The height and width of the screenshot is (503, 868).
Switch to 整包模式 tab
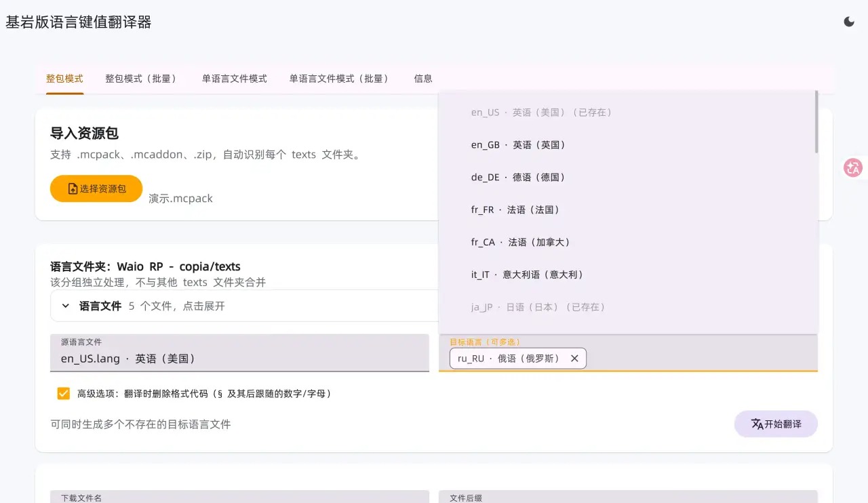click(64, 79)
